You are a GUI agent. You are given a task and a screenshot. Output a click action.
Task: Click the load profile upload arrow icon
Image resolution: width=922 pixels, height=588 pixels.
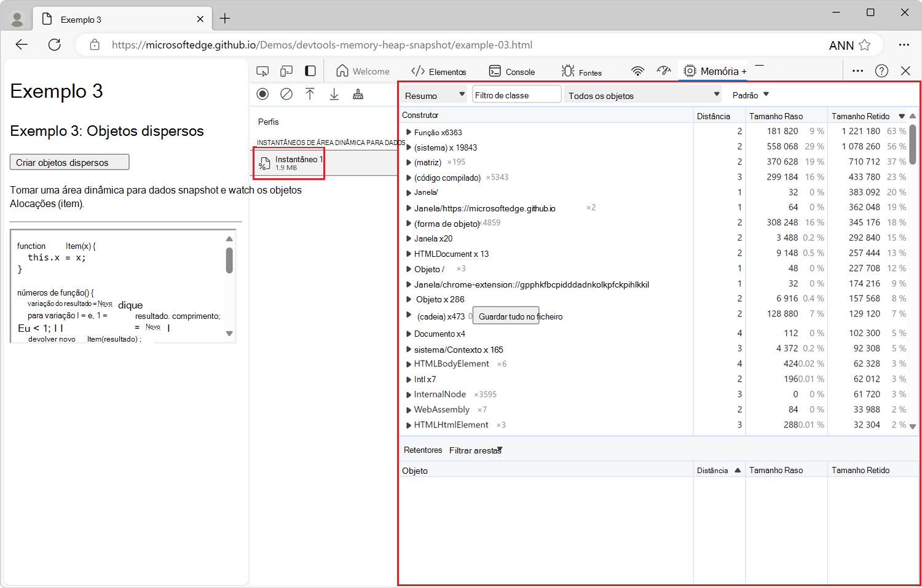tap(310, 94)
